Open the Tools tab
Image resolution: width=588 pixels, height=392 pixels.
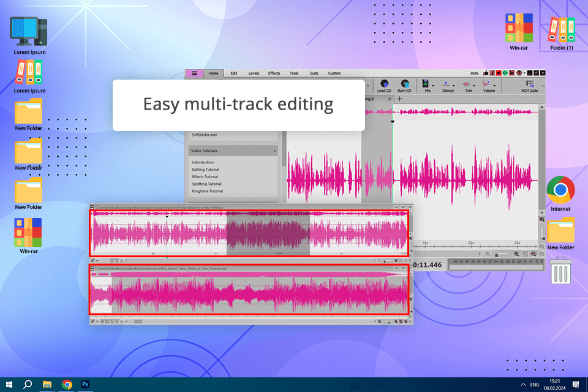[294, 73]
